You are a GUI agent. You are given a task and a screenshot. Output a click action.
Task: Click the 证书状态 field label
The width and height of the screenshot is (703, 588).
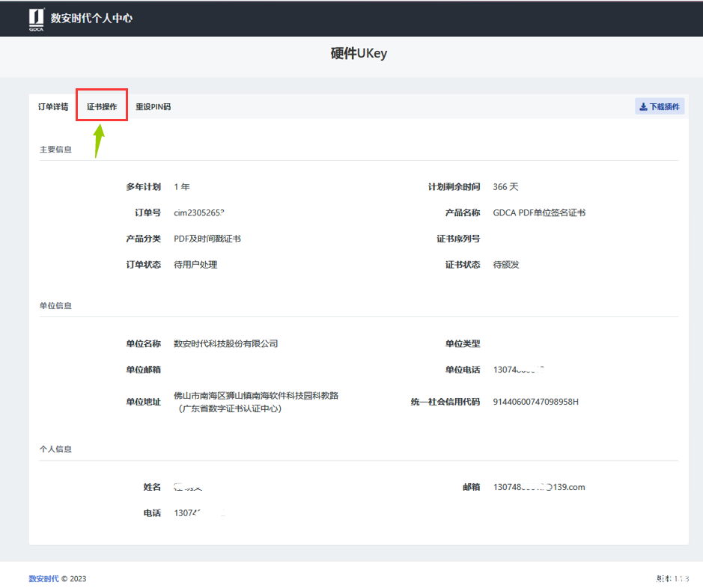click(x=463, y=265)
